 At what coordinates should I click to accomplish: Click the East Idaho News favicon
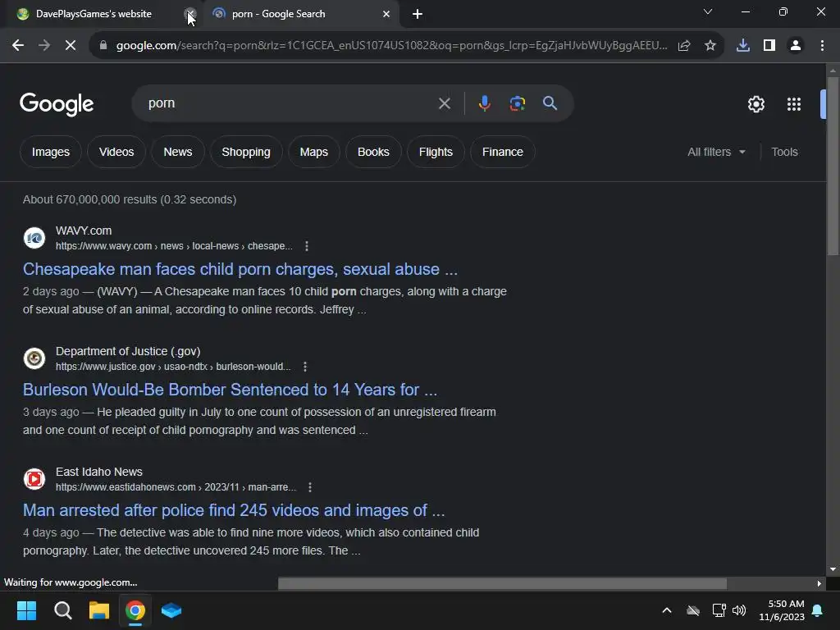[x=34, y=479]
